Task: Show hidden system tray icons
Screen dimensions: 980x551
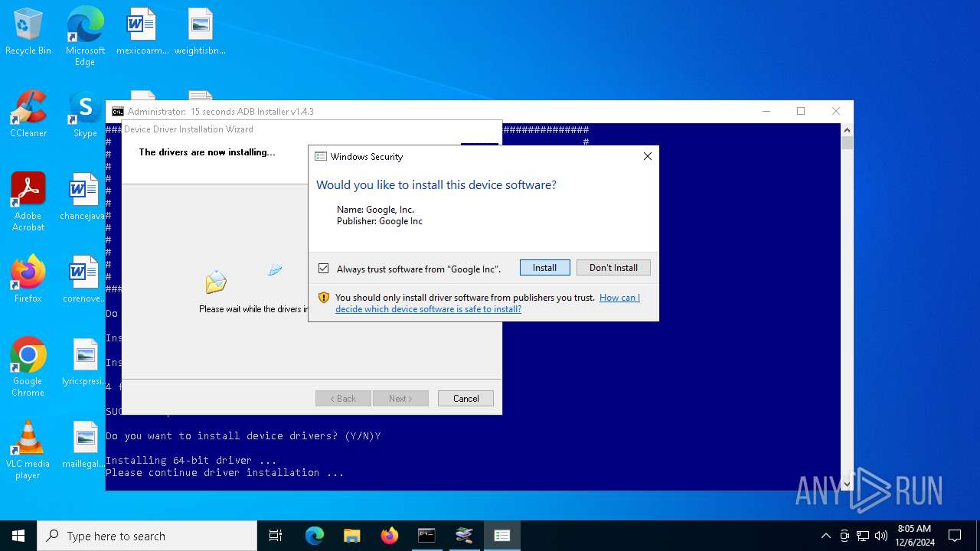Action: [x=825, y=536]
